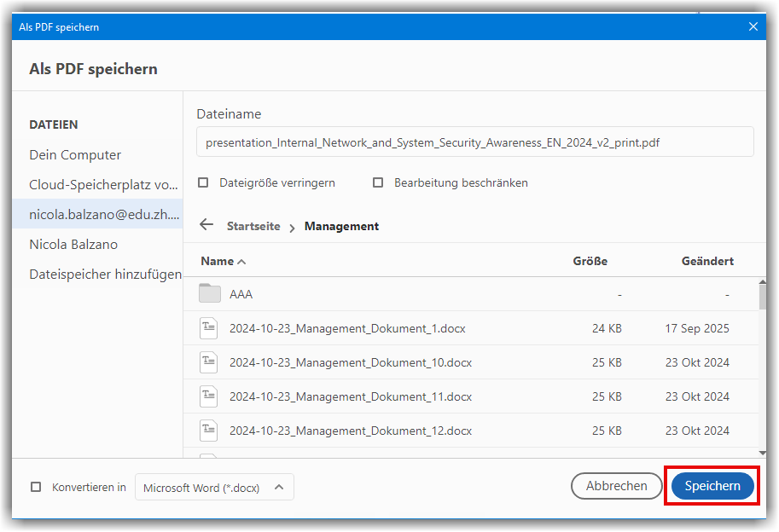The width and height of the screenshot is (779, 532).
Task: Click the sort arrow beside the Name column
Action: (x=241, y=262)
